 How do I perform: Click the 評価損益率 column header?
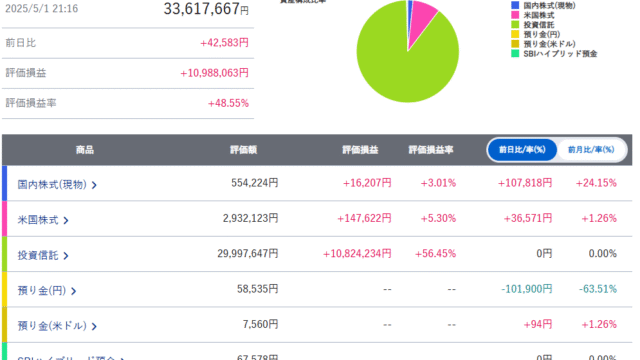[431, 150]
